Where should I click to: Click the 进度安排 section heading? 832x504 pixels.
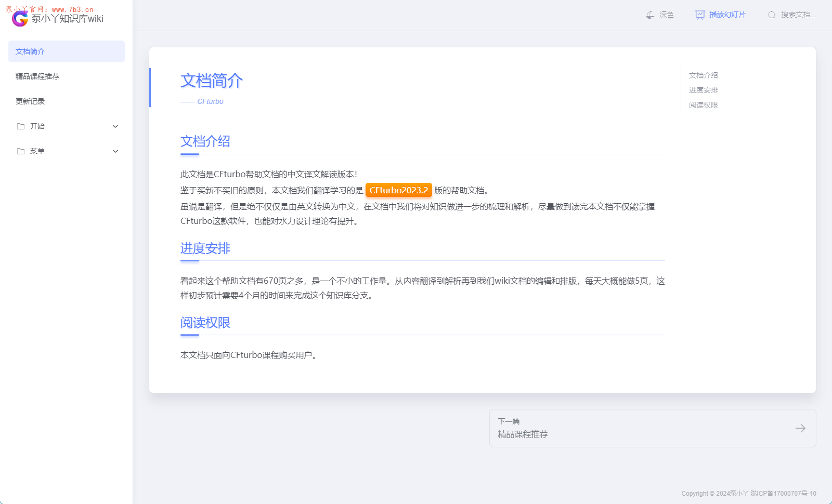tap(205, 248)
